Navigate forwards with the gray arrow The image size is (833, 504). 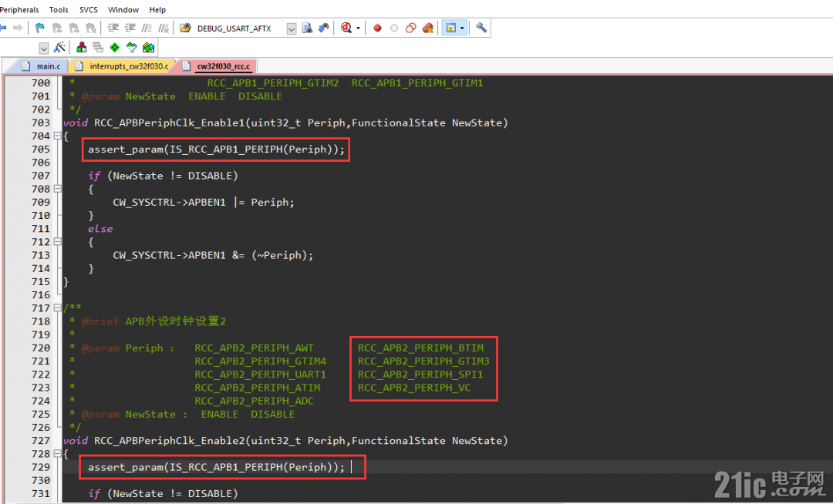[18, 28]
